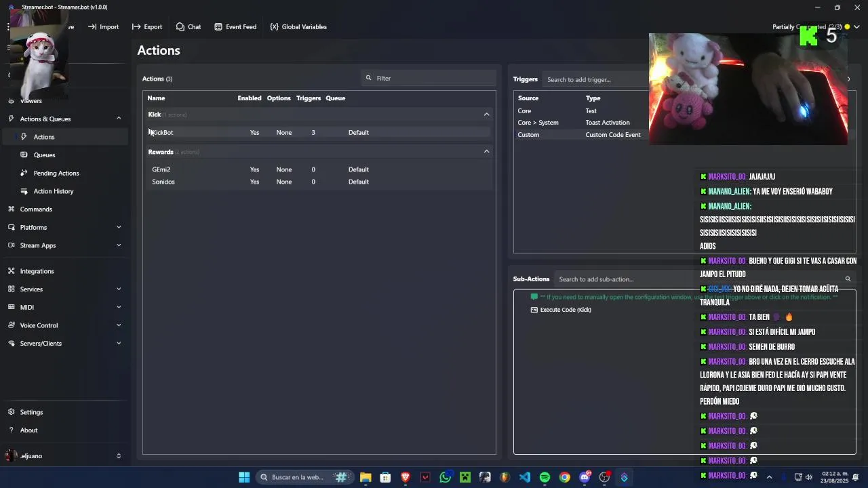Viewport: 868px width, 488px height.
Task: Open Brave browser from the taskbar
Action: pyautogui.click(x=406, y=477)
